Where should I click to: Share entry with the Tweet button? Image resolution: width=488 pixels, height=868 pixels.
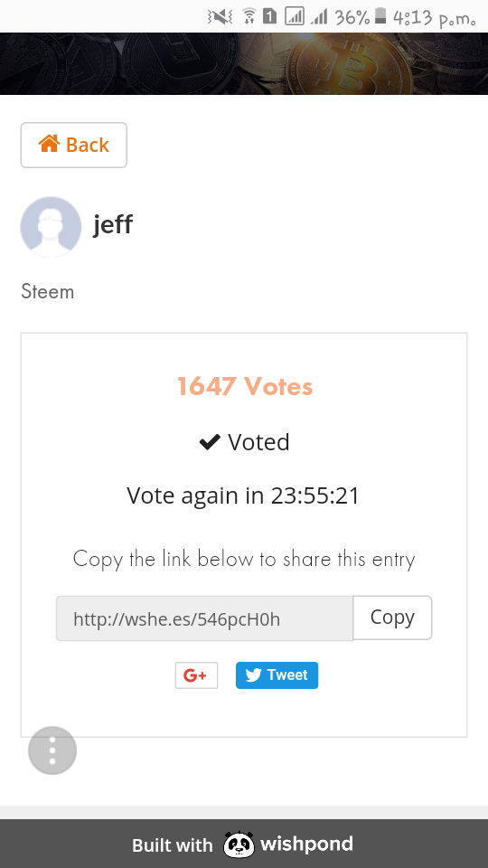pos(277,675)
